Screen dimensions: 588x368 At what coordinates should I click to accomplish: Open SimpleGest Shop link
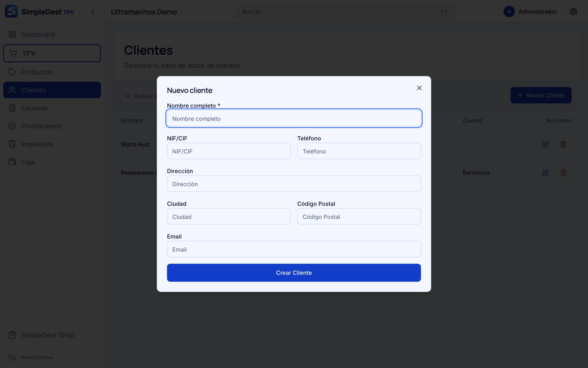coord(52,335)
